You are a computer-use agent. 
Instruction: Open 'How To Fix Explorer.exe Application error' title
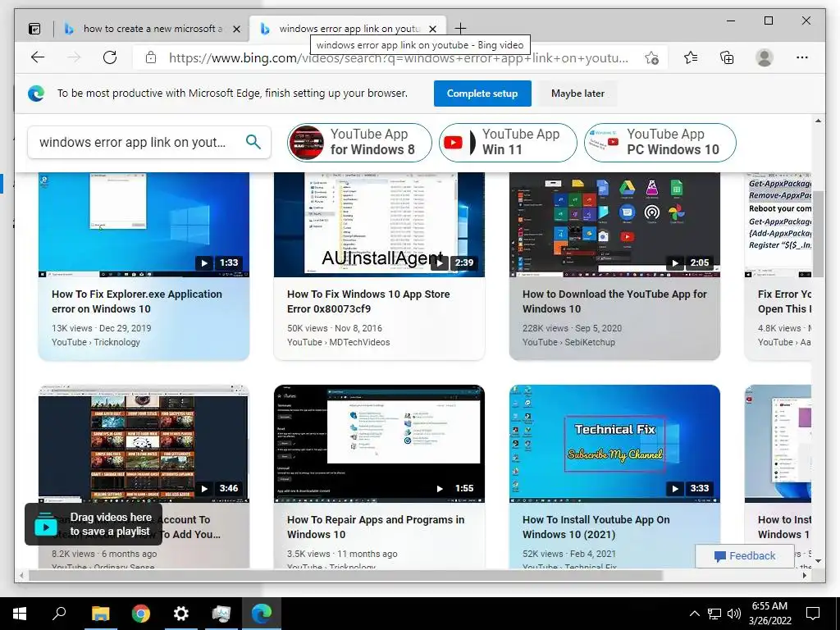point(137,302)
